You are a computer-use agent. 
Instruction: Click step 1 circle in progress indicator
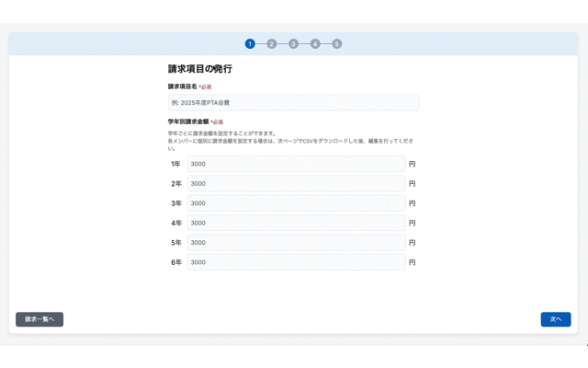[x=250, y=43]
